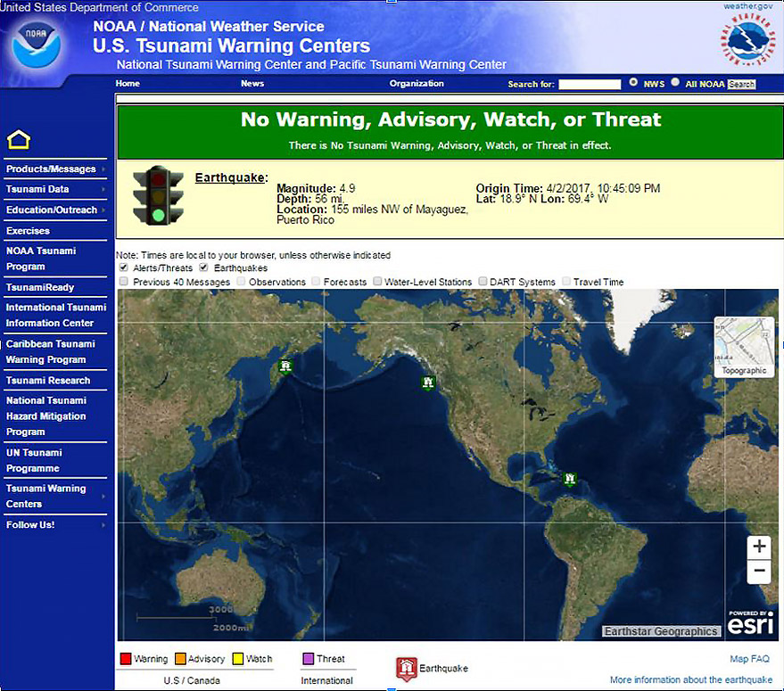Expand the Education/Outreach submenu arrow
The height and width of the screenshot is (691, 784).
point(103,210)
